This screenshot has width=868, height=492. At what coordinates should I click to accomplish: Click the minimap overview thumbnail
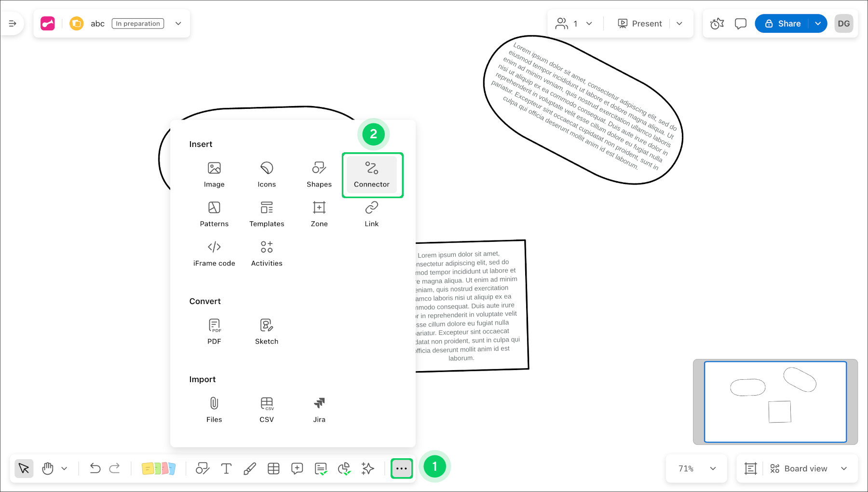click(x=775, y=401)
